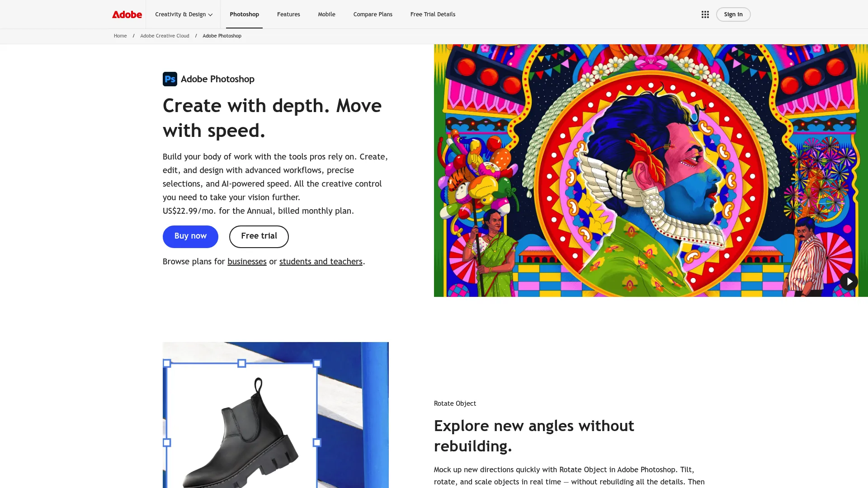Click the Sign in button
Image resolution: width=868 pixels, height=488 pixels.
(733, 14)
